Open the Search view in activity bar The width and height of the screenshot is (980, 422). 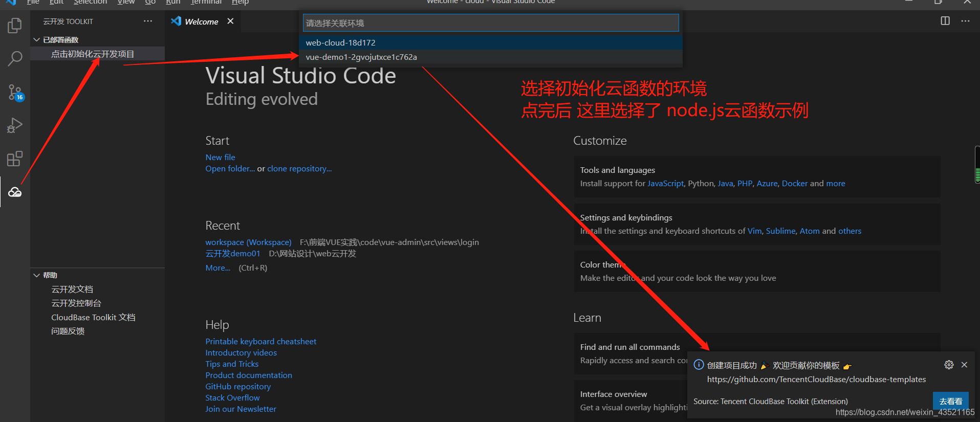pyautogui.click(x=15, y=58)
